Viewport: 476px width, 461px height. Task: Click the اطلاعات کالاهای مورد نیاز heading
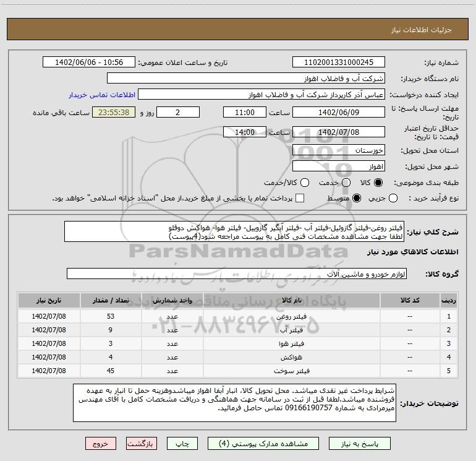coord(412,252)
